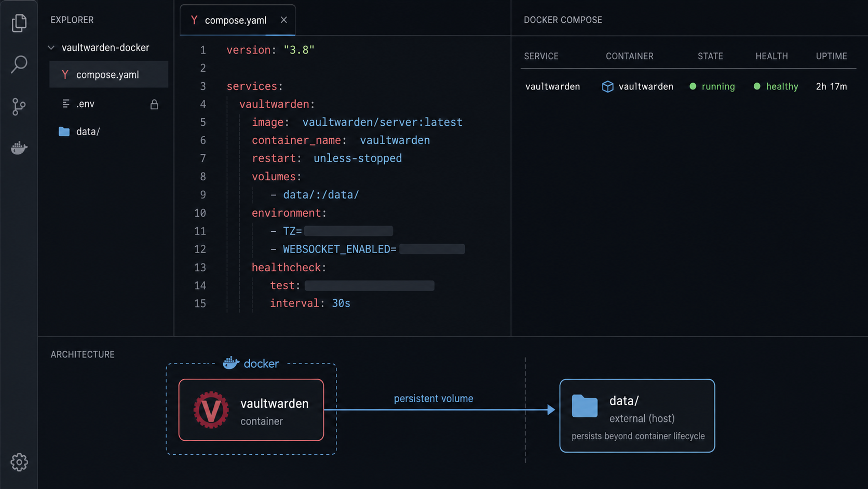
Task: Click 'persists beyond container lifecycle' caption
Action: 638,436
